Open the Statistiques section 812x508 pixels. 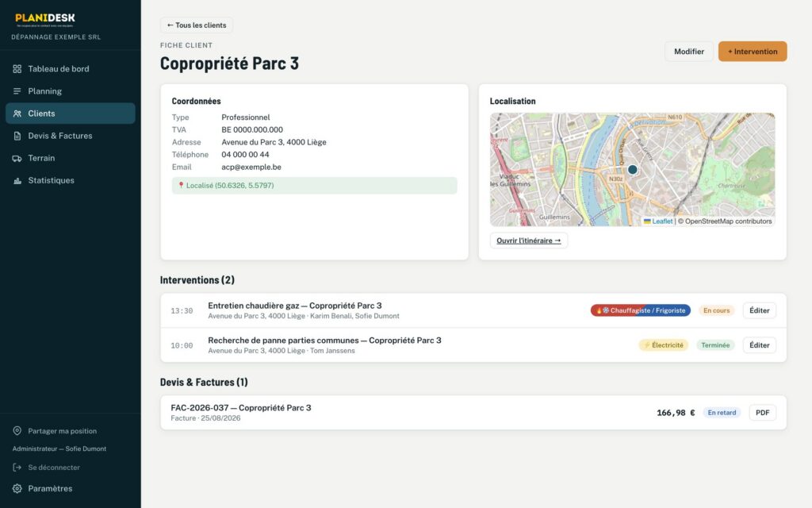click(x=71, y=180)
